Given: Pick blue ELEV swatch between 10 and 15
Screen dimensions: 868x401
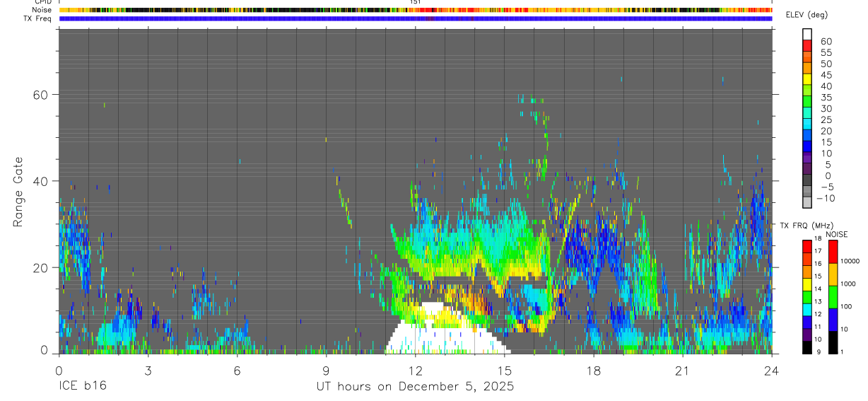Looking at the screenshot, I should tap(807, 146).
